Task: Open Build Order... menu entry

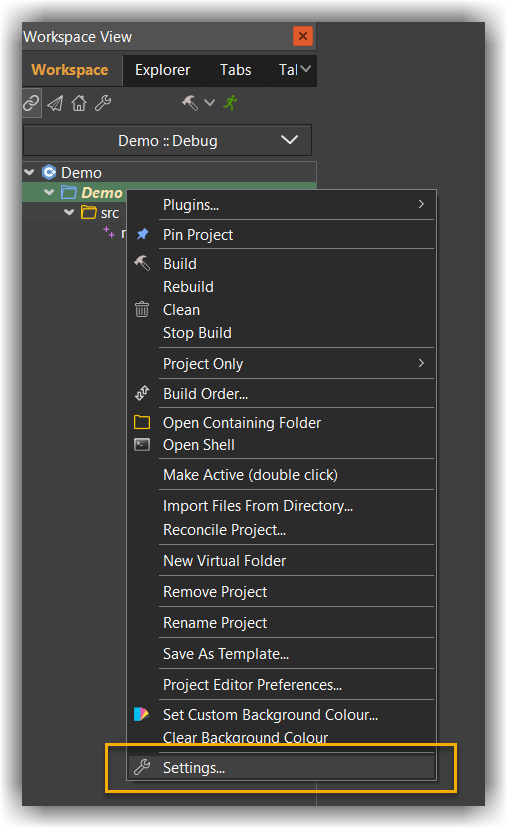Action: click(x=281, y=394)
